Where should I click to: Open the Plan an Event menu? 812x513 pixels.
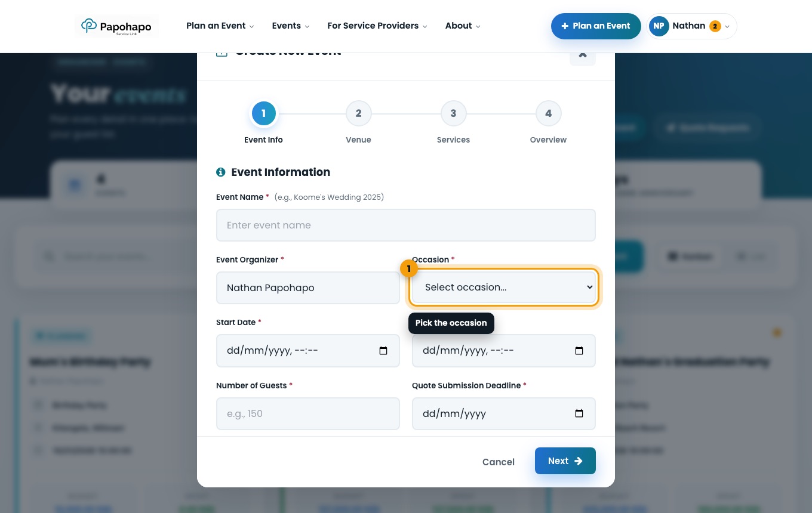220,26
